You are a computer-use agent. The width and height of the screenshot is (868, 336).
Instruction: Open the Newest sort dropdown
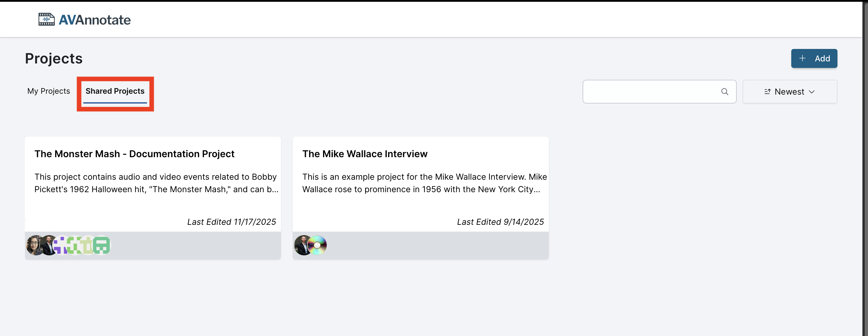pyautogui.click(x=789, y=92)
